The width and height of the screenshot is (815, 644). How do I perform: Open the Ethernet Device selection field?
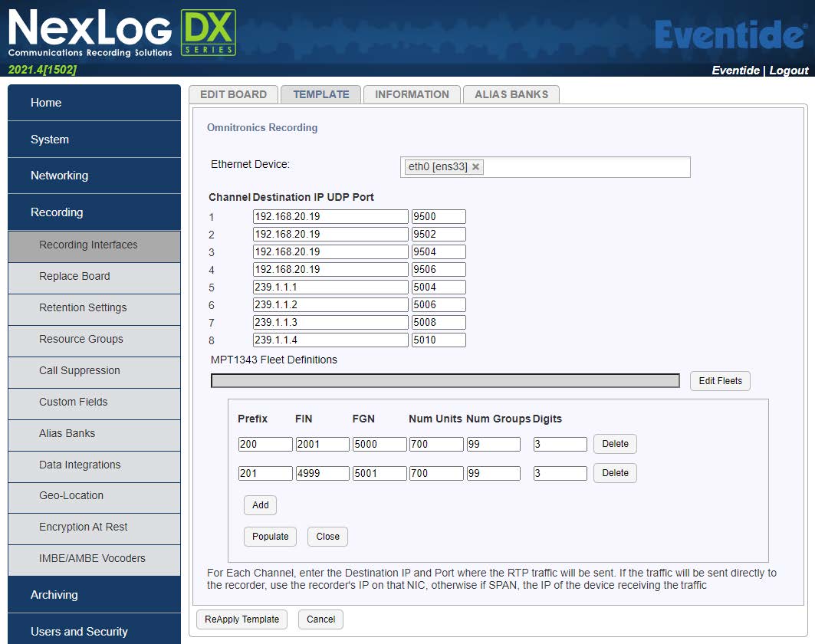[x=587, y=167]
